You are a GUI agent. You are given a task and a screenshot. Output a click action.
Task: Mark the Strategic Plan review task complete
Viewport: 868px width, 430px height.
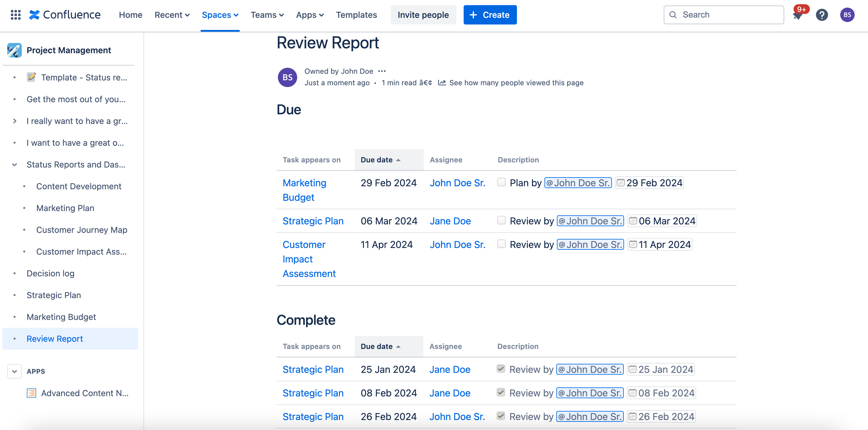(501, 220)
